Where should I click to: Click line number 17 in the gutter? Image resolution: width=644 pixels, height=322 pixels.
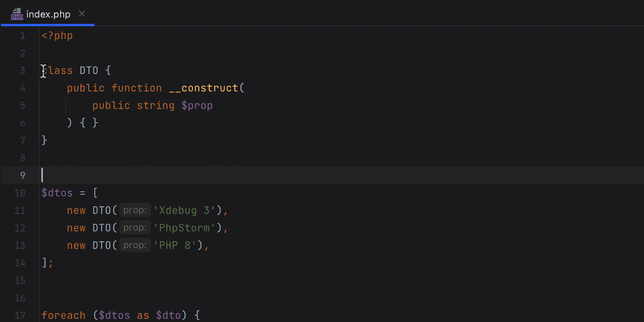point(20,316)
